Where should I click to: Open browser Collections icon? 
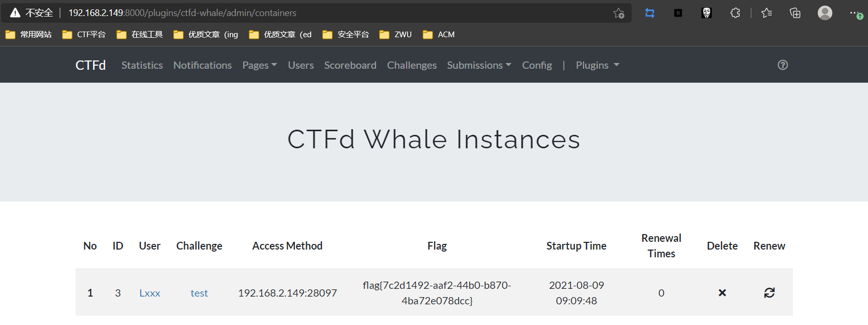click(795, 13)
